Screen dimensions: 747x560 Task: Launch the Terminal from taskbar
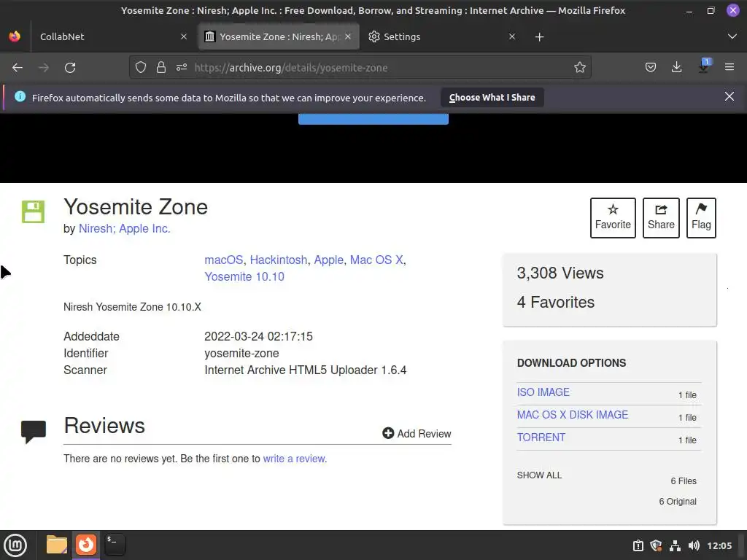click(115, 545)
